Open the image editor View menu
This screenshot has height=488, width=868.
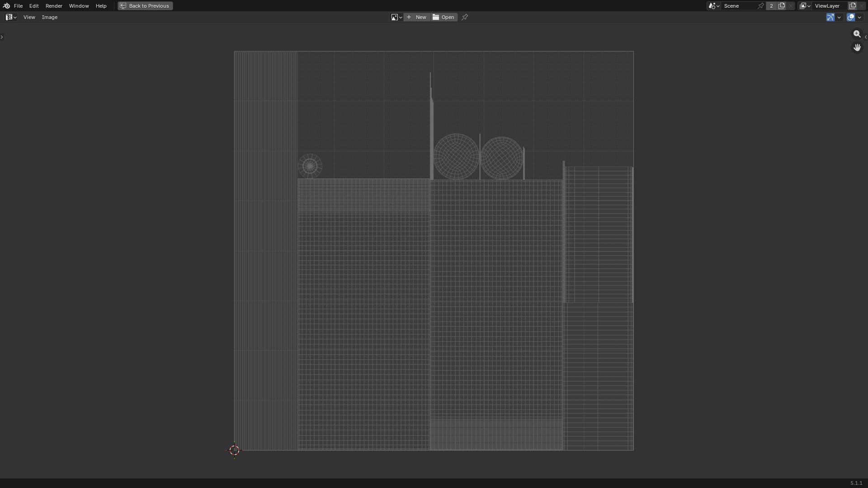pos(29,17)
